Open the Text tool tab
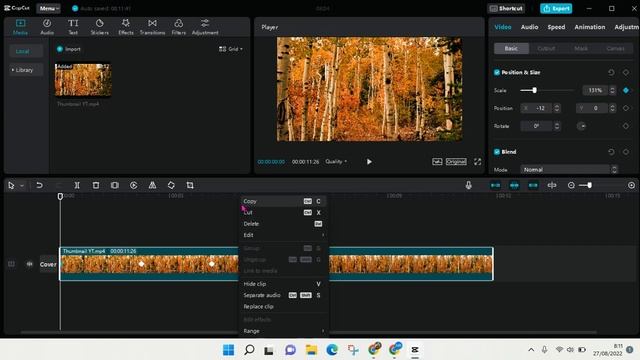640x360 pixels. click(73, 27)
